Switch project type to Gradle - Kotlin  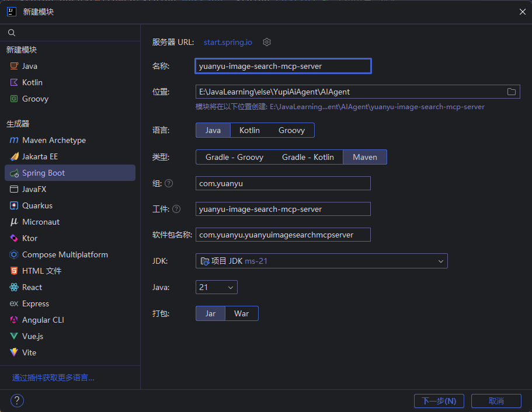(308, 157)
